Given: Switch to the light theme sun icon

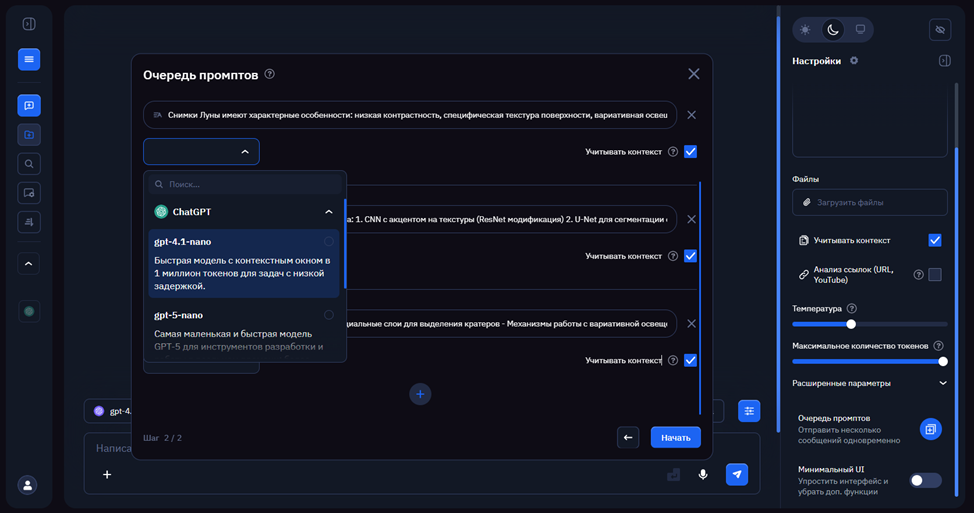Looking at the screenshot, I should (x=805, y=30).
